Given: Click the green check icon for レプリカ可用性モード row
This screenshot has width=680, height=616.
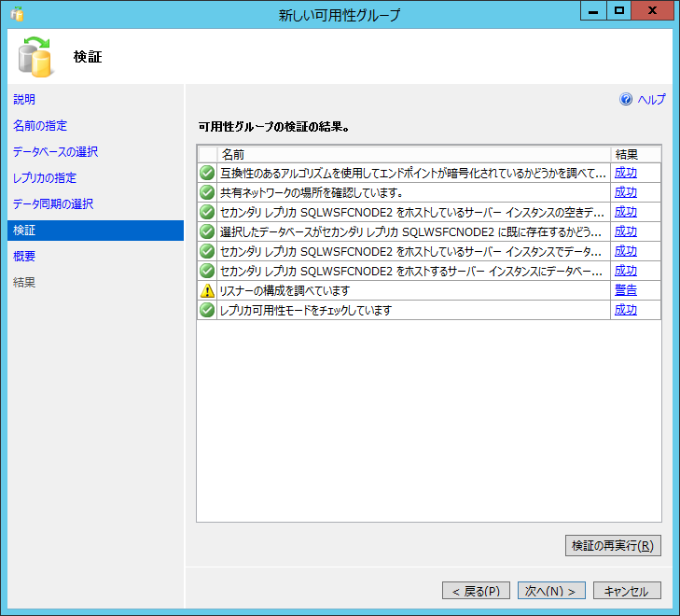Looking at the screenshot, I should pyautogui.click(x=207, y=310).
